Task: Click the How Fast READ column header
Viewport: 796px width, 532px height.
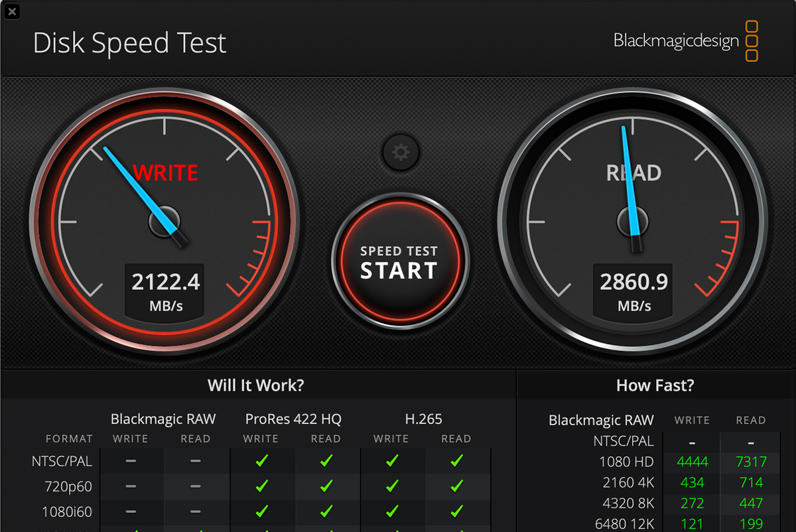Action: coord(751,420)
